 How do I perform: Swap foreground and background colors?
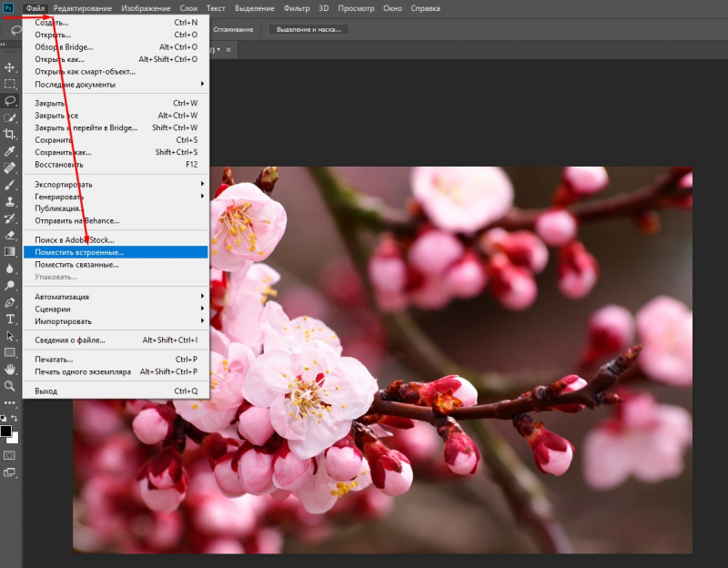pos(15,419)
